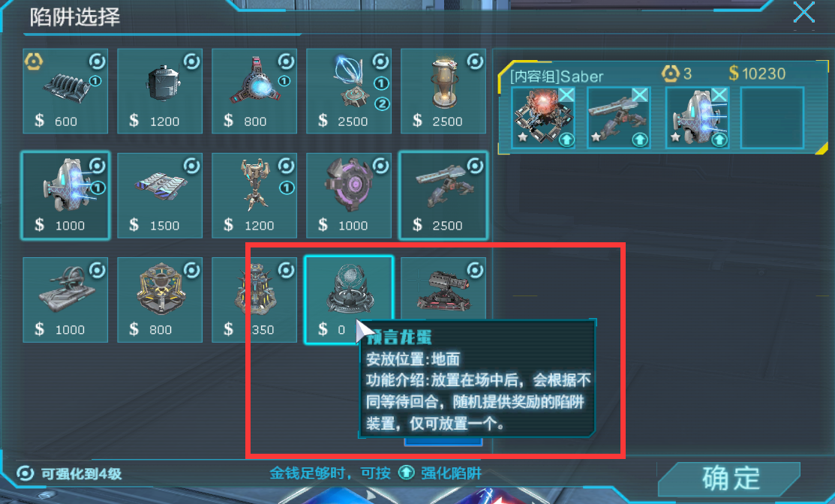Select the $600 spike floor trap
The width and height of the screenshot is (835, 504).
click(65, 91)
